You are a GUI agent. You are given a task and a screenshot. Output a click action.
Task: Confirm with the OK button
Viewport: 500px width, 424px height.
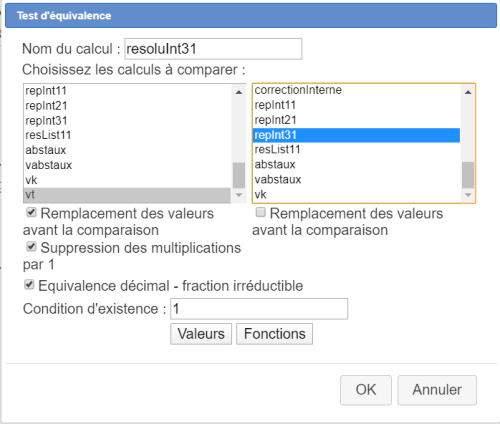pos(366,390)
